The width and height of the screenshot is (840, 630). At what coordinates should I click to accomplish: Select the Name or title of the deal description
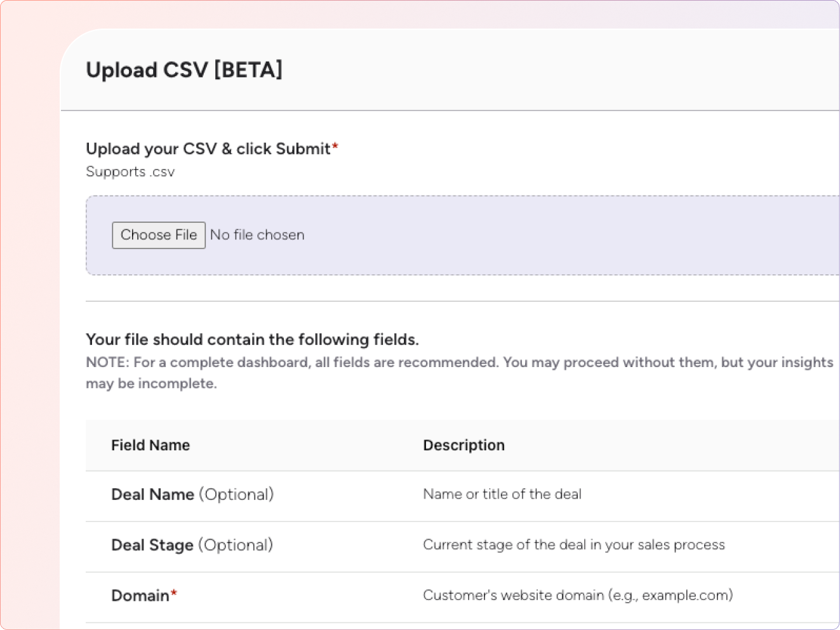coord(502,494)
